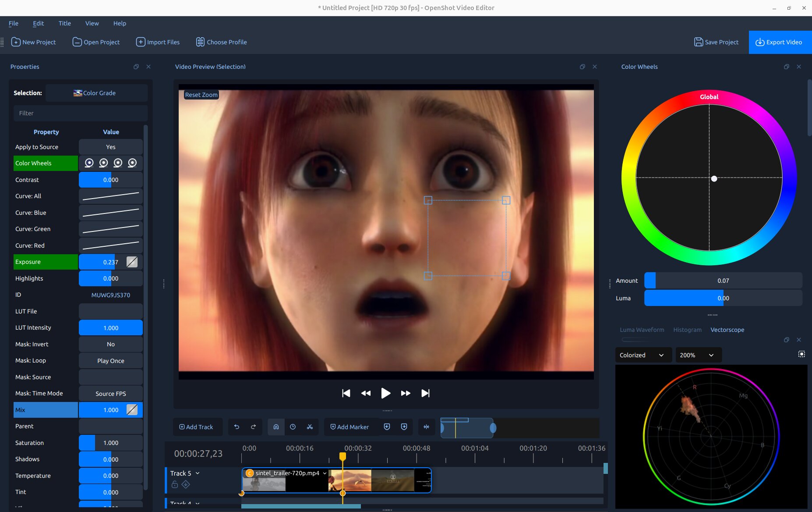
Task: Click Import Files
Action: [x=158, y=42]
